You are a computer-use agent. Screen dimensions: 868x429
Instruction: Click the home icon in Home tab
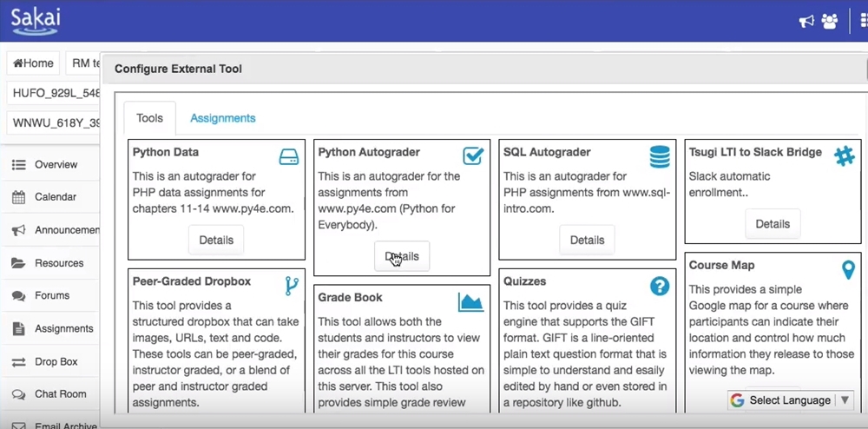click(x=17, y=63)
